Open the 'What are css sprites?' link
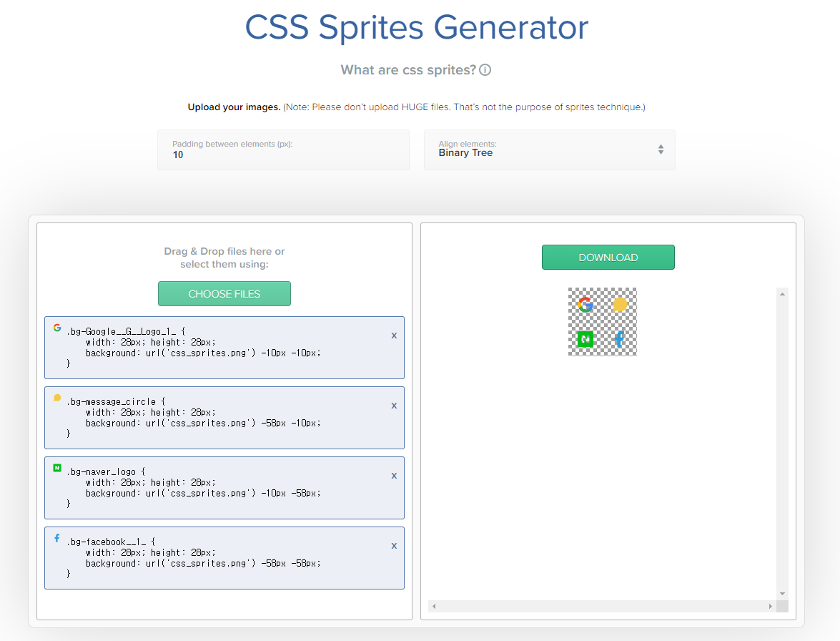Viewport: 840px width, 641px height. click(408, 70)
